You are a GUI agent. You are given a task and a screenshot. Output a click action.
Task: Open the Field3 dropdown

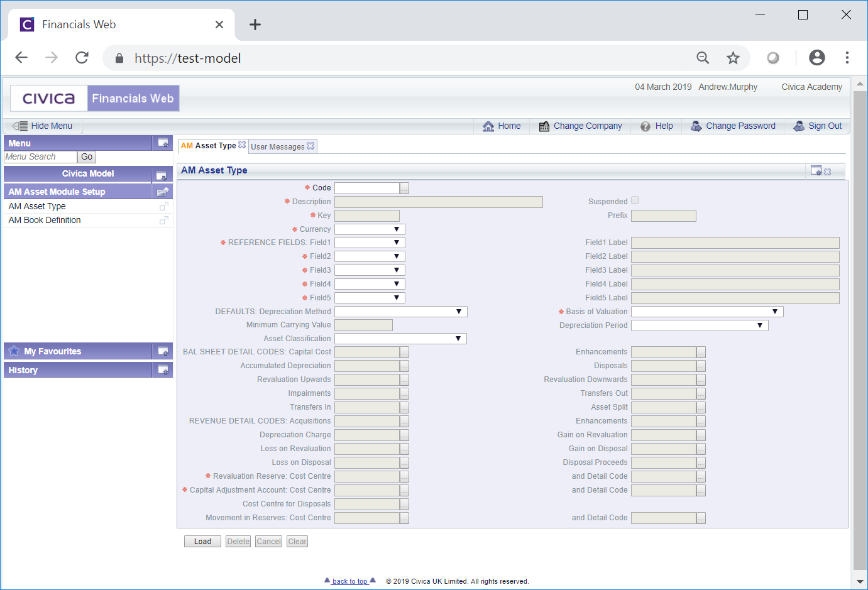370,270
